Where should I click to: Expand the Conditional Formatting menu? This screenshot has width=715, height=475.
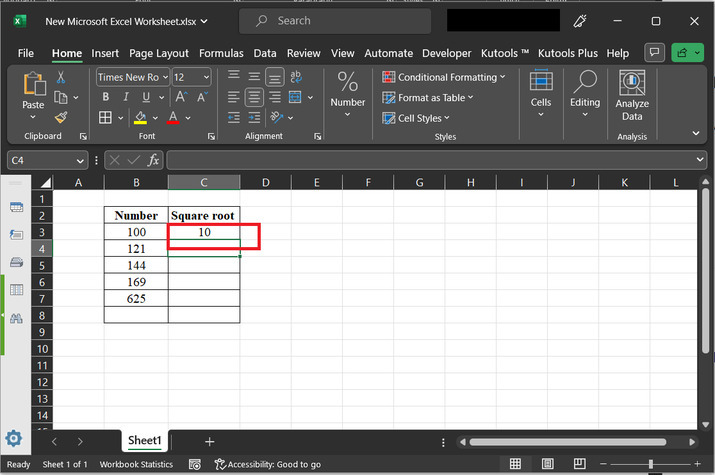tap(444, 77)
